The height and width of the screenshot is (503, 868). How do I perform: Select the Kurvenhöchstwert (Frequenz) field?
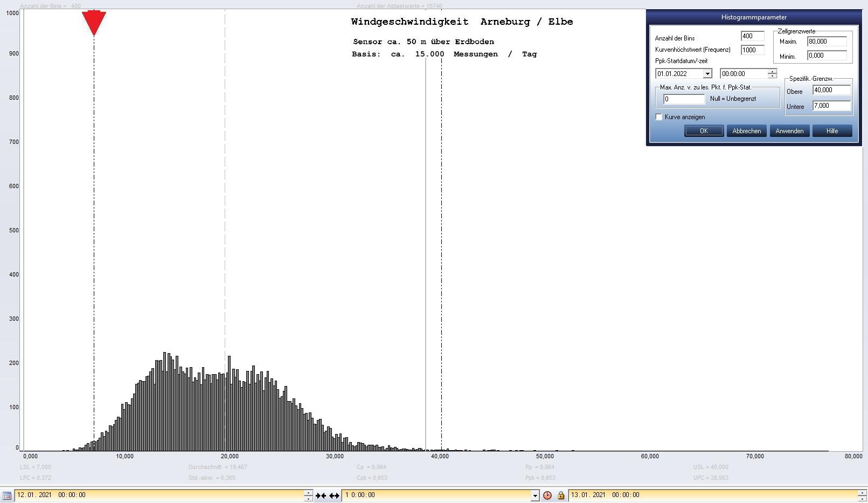coord(752,50)
